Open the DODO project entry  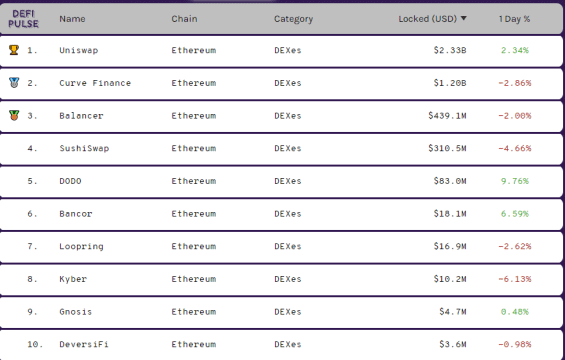pyautogui.click(x=70, y=181)
